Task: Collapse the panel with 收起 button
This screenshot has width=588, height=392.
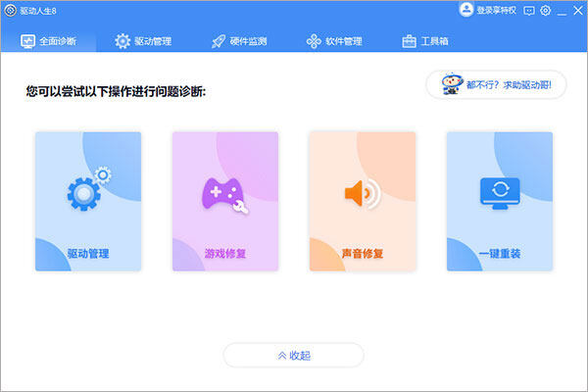Action: click(x=294, y=355)
